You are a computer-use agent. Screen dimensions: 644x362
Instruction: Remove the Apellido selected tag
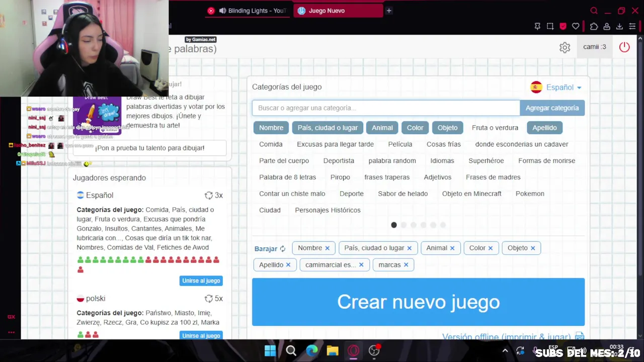(x=288, y=264)
